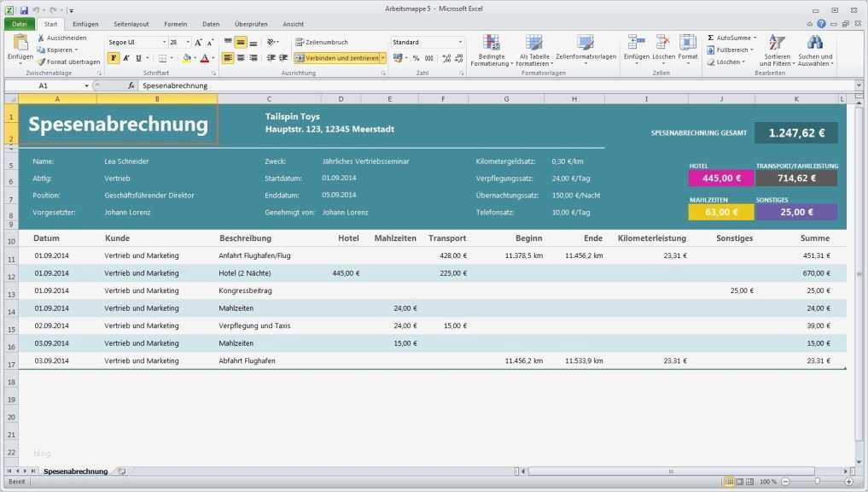Open the Seitenlayout ribbon tab
This screenshot has height=492, width=868.
[x=130, y=25]
